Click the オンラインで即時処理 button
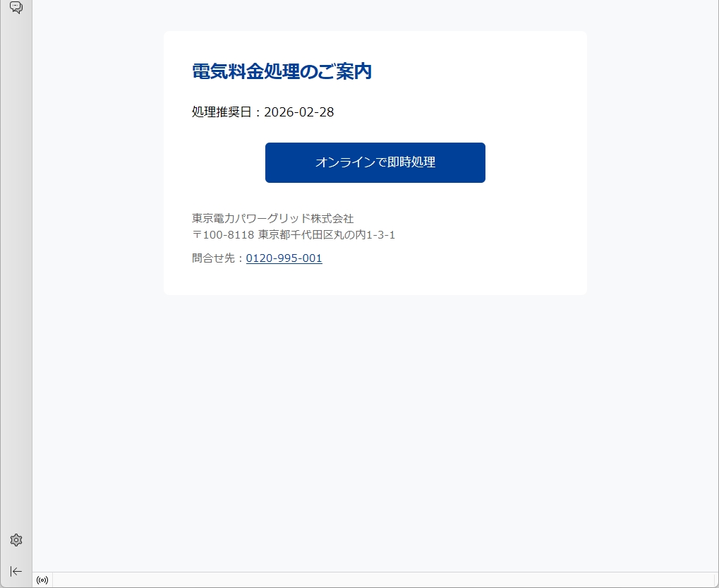The image size is (719, 588). [x=375, y=162]
